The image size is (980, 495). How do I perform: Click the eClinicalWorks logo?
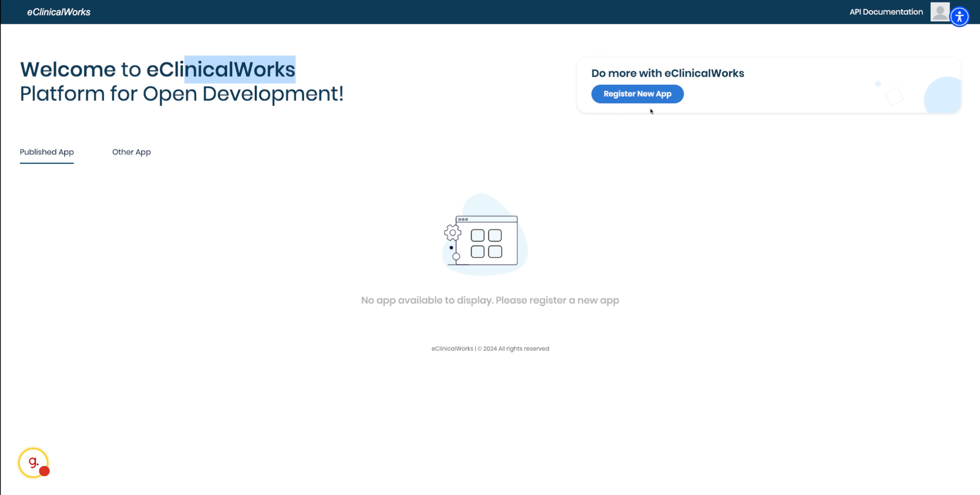pos(58,12)
